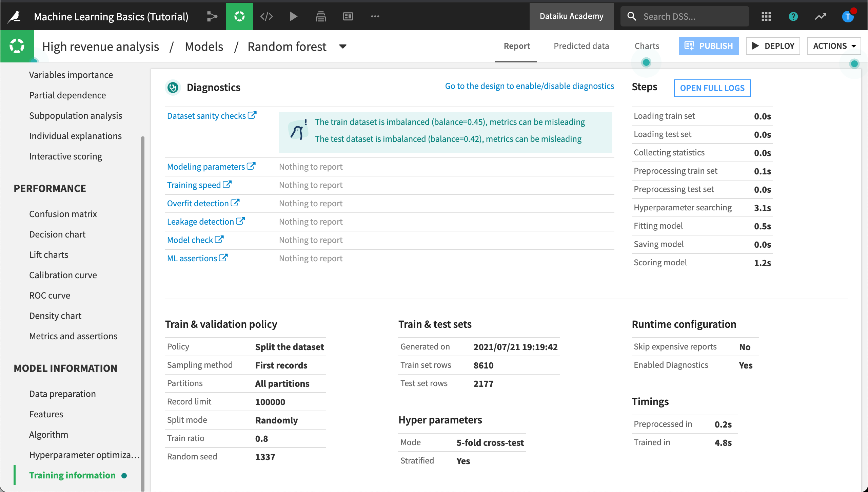
Task: Open the Dashboards icon
Action: pyautogui.click(x=348, y=16)
